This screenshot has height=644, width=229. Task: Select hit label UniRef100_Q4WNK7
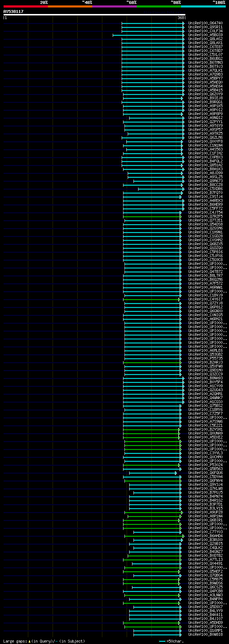pyautogui.click(x=205, y=398)
